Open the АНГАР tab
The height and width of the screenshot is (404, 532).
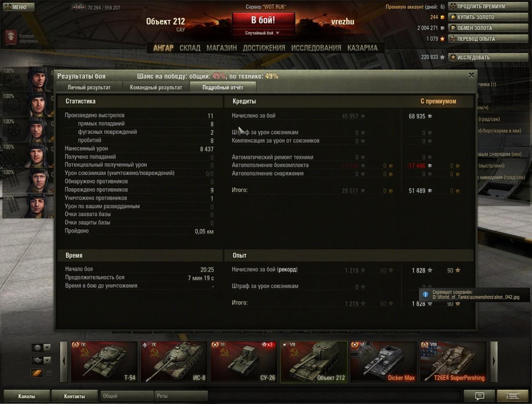(163, 48)
